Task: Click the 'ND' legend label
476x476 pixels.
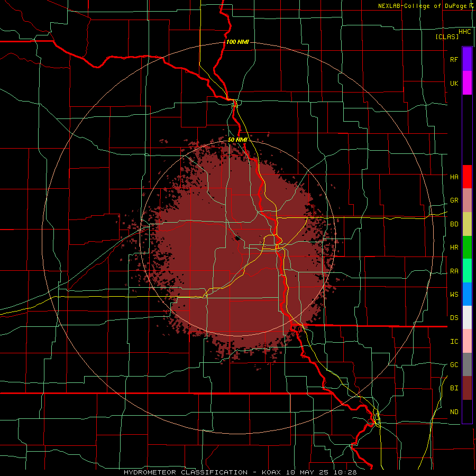Action: point(454,412)
